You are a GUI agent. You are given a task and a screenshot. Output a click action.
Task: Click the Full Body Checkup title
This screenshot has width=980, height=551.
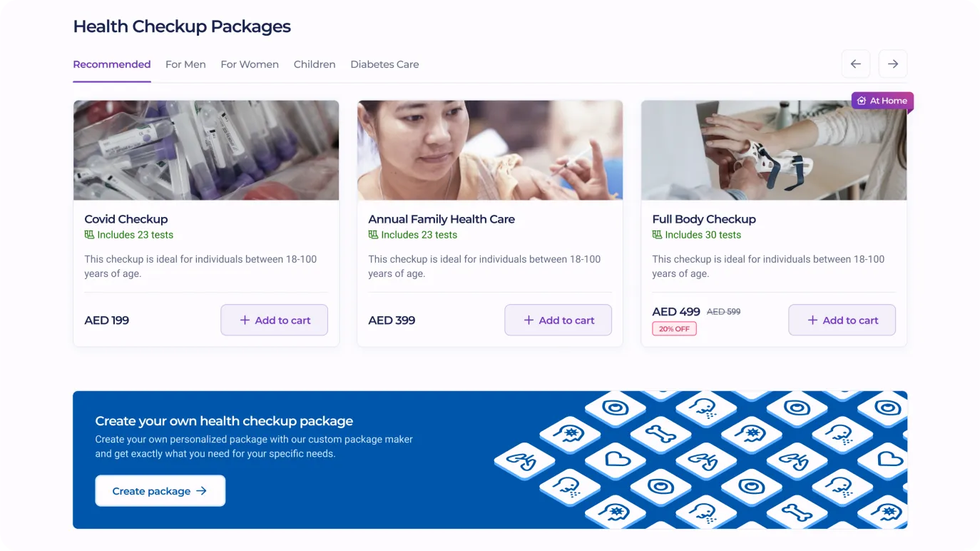click(704, 219)
